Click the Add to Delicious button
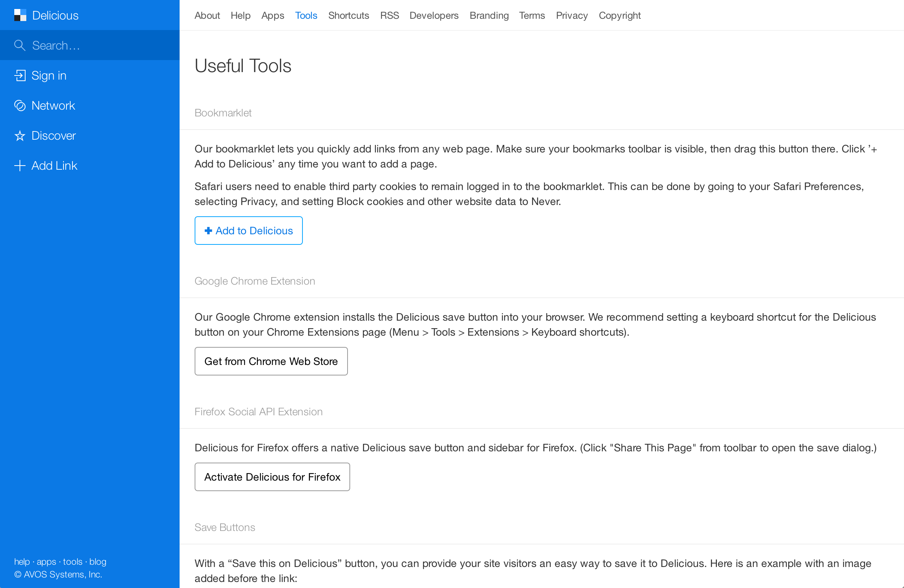 coord(249,231)
